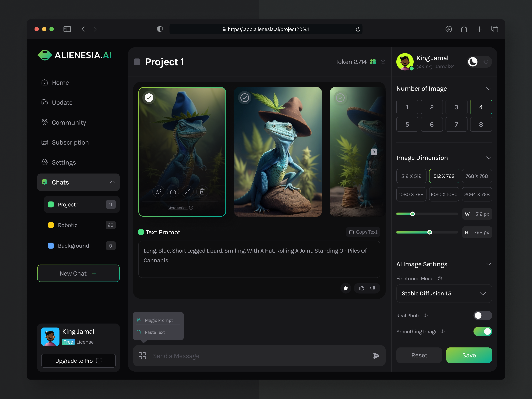Image resolution: width=532 pixels, height=399 pixels.
Task: Collapse the Chats section in sidebar
Action: point(112,182)
